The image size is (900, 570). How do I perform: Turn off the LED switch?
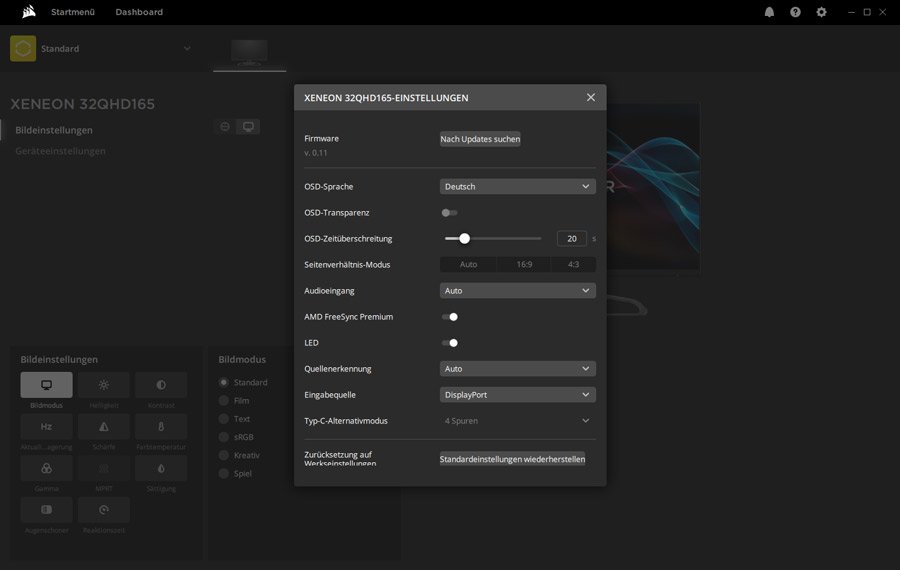[449, 343]
